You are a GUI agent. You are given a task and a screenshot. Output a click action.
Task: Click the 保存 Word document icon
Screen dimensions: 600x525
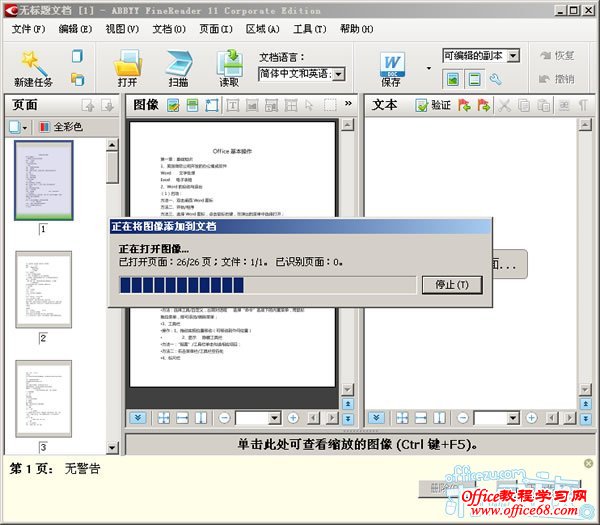[x=391, y=64]
